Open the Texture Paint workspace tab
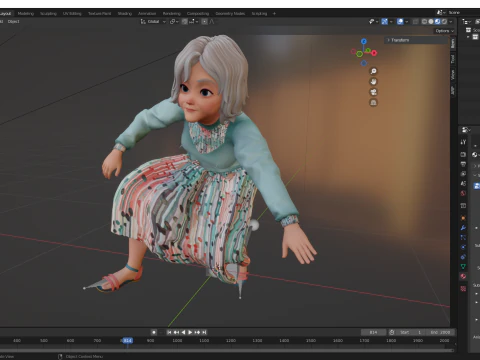This screenshot has height=360, width=480. click(99, 14)
